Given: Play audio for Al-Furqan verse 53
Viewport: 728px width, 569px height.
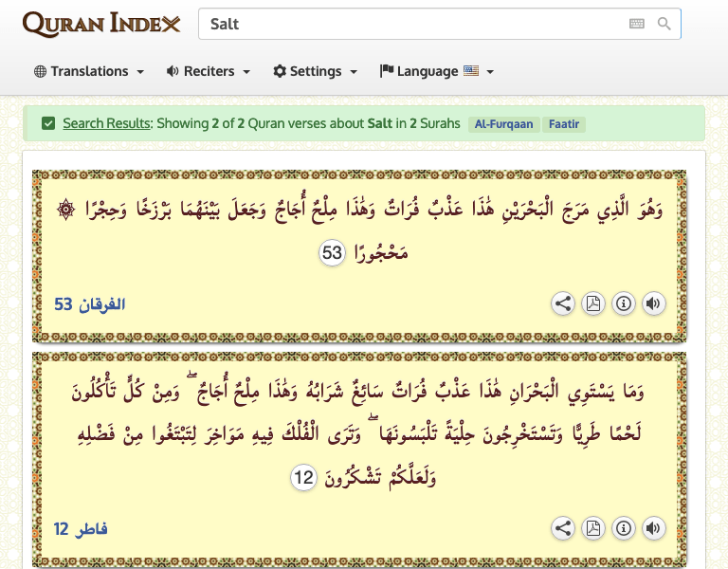Looking at the screenshot, I should [653, 303].
